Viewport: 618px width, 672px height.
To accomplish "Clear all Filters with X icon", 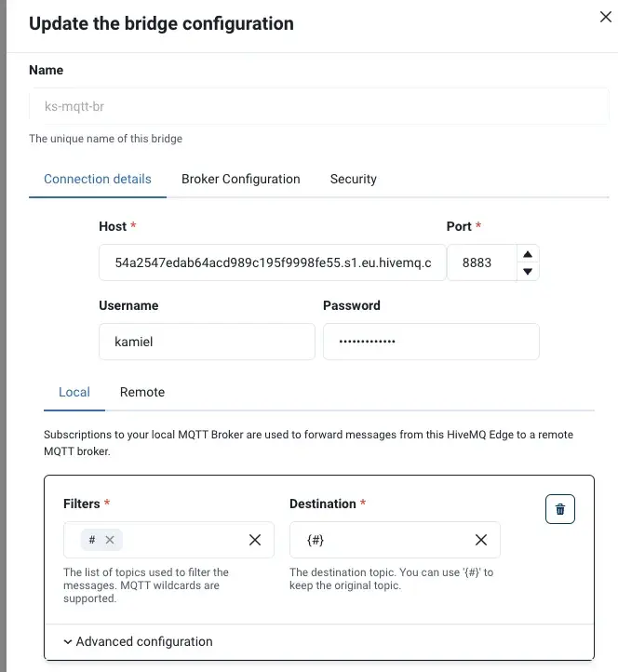I will click(255, 540).
